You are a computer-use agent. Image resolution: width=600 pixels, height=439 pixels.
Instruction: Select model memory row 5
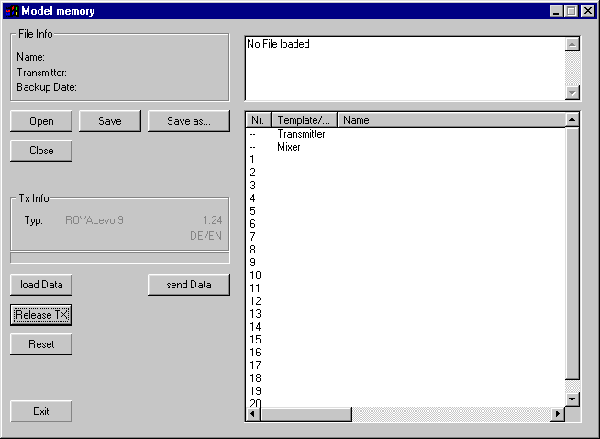click(x=253, y=211)
